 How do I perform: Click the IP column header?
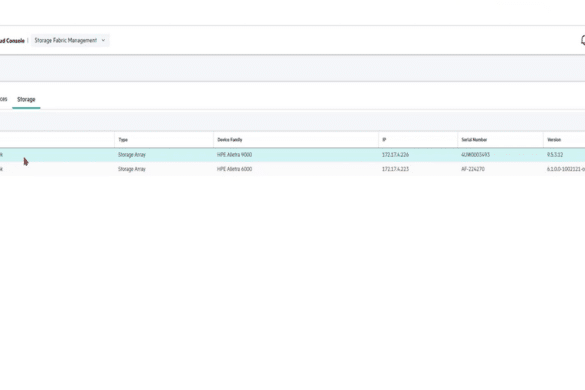[x=384, y=140]
